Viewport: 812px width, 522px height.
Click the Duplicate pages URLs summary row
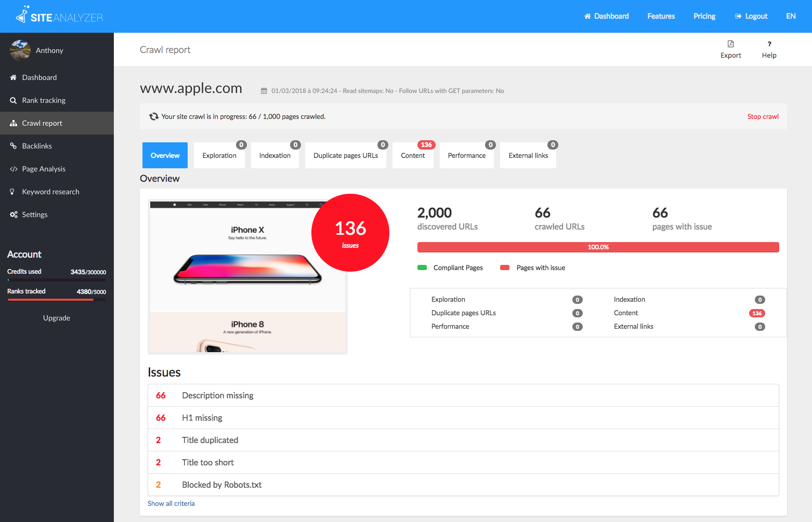507,313
